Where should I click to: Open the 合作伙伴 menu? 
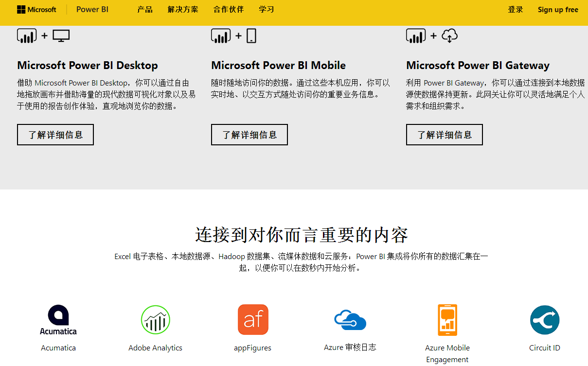pyautogui.click(x=229, y=10)
